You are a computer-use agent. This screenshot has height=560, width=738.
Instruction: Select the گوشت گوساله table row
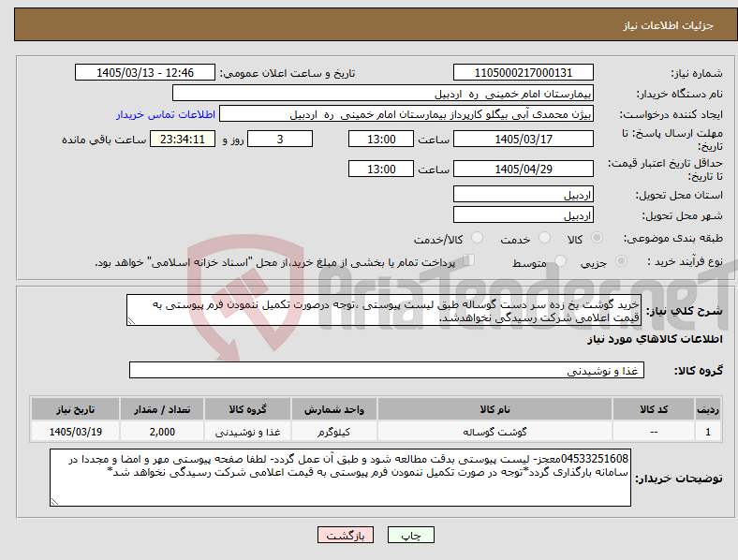point(376,432)
